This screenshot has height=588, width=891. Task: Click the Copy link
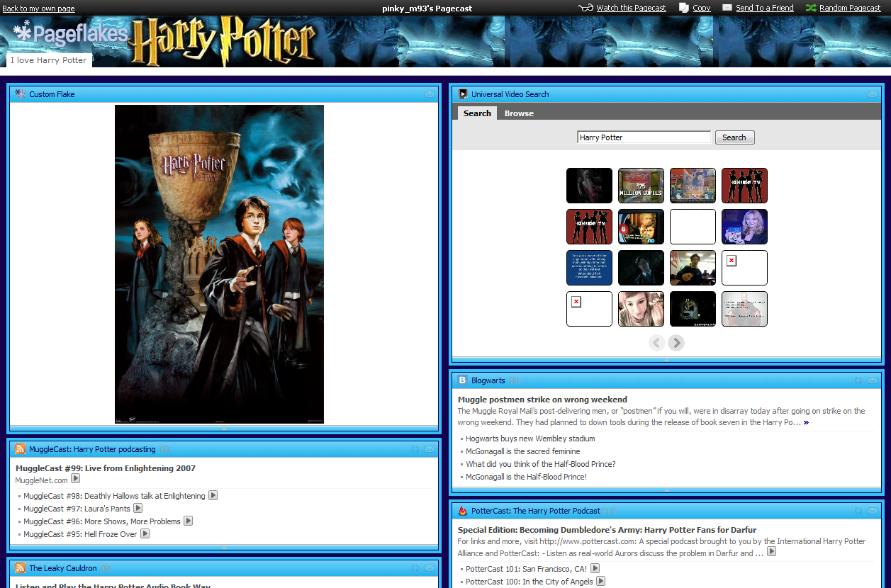point(702,8)
